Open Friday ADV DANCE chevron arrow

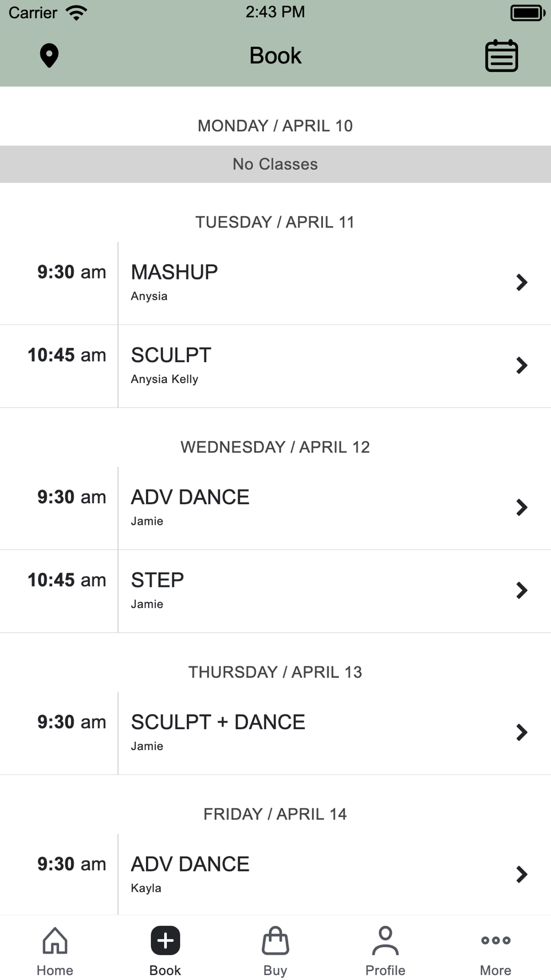pos(521,874)
